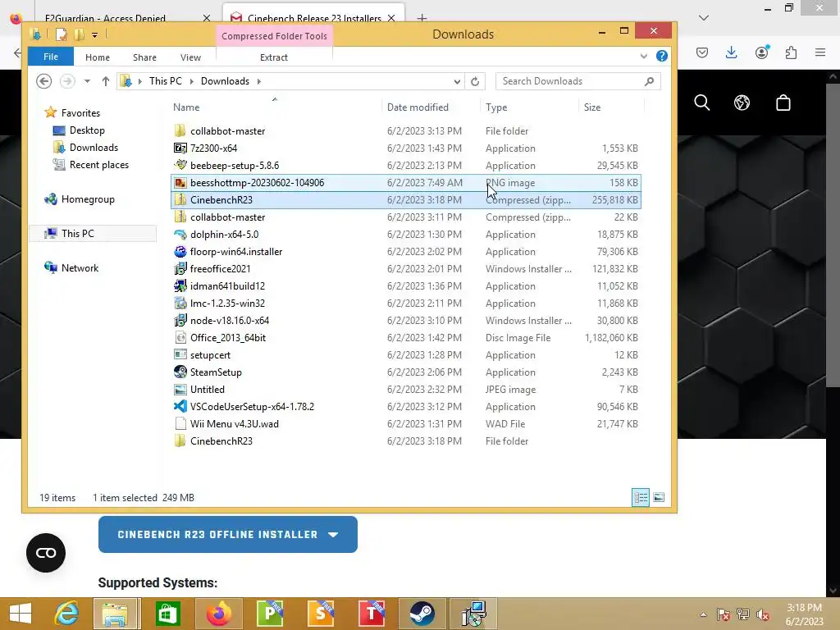This screenshot has width=840, height=630.
Task: Click This PC in the address breadcrumb
Action: pyautogui.click(x=166, y=81)
